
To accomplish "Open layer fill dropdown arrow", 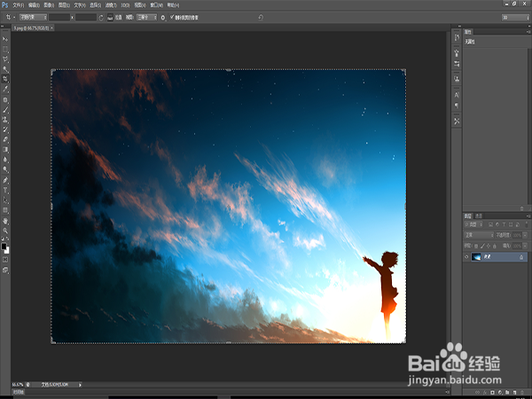I will point(525,246).
